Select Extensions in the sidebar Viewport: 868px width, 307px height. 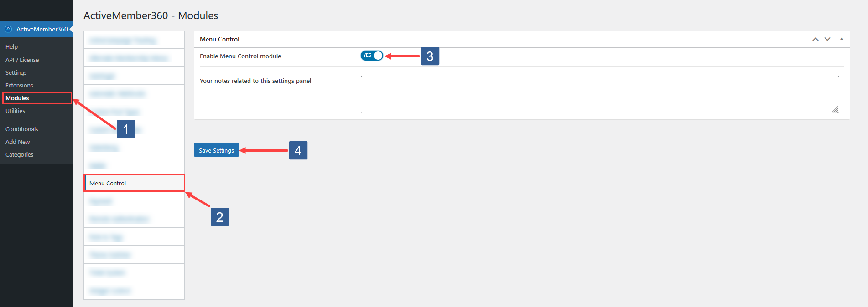[19, 85]
